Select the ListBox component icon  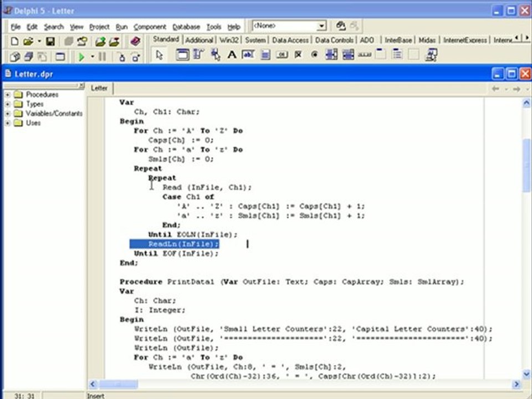pos(331,55)
